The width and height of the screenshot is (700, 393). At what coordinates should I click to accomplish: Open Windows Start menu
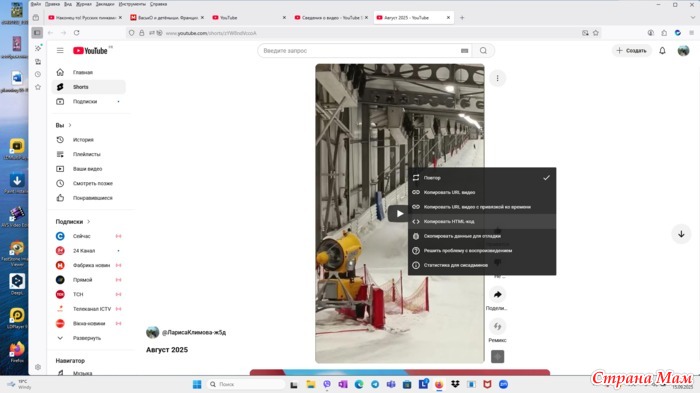197,385
